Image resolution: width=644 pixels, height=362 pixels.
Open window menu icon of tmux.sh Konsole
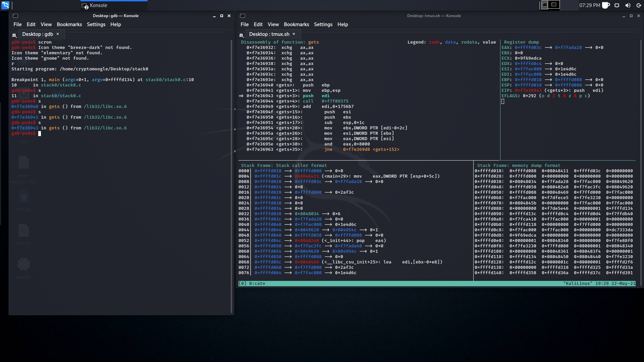pos(243,16)
